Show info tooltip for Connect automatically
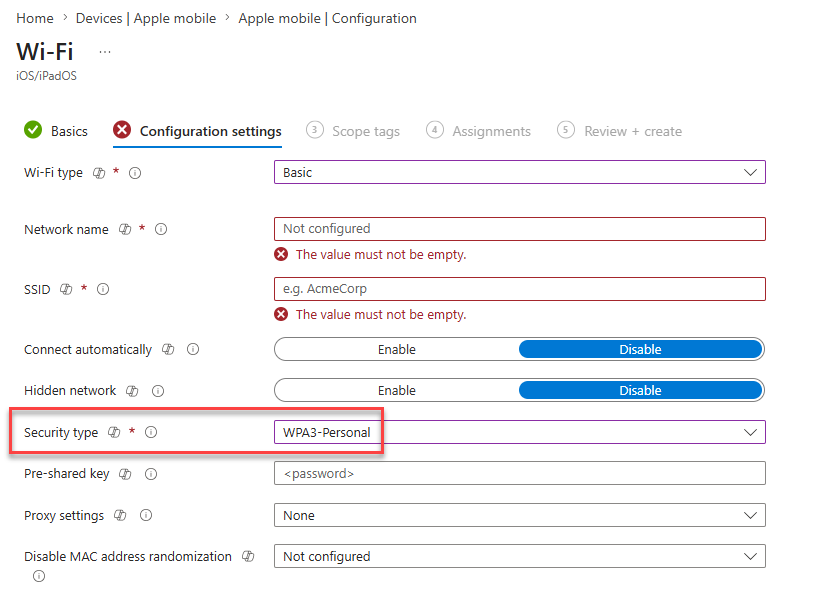The width and height of the screenshot is (836, 593). click(x=193, y=349)
